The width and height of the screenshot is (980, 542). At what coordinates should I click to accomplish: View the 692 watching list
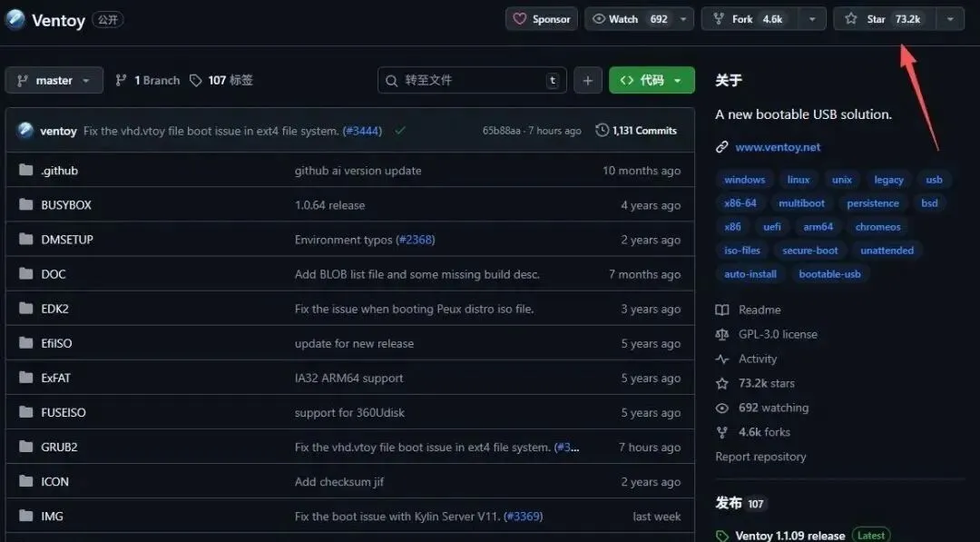[x=762, y=408]
